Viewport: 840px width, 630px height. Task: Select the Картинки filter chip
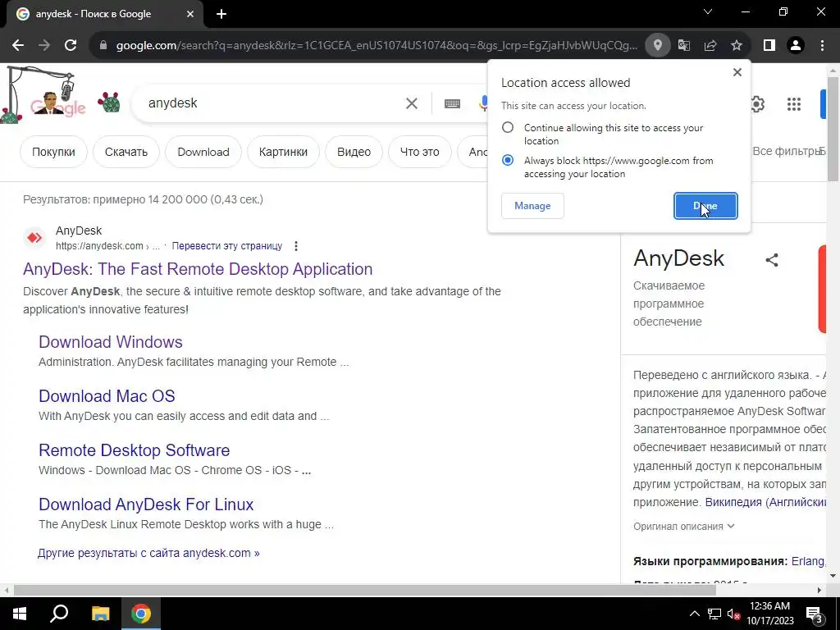pos(283,152)
